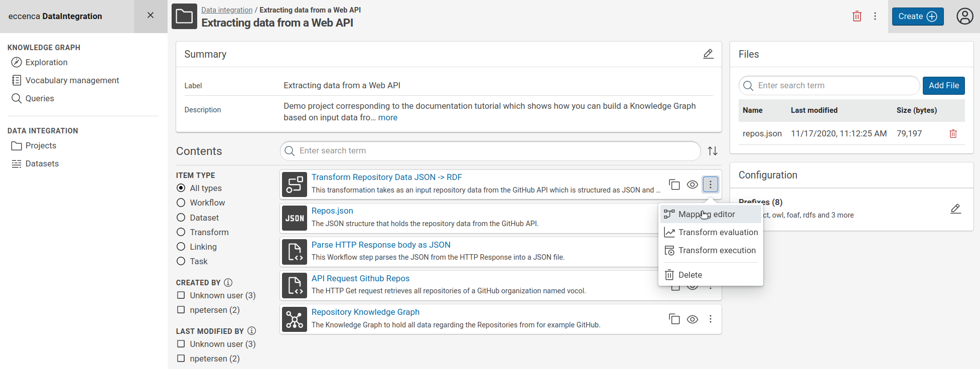Delete the repos.json file with trash icon
Viewport: 980px width, 369px height.
[x=953, y=134]
